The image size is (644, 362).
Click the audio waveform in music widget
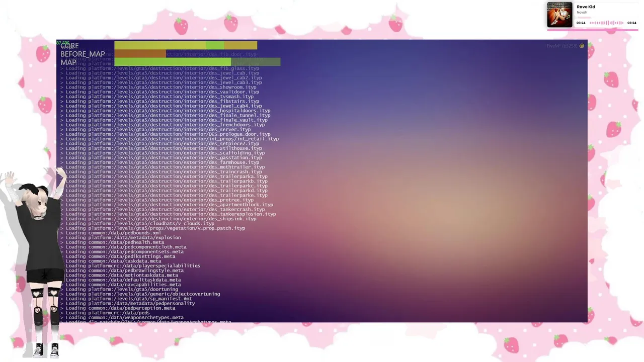coord(607,23)
